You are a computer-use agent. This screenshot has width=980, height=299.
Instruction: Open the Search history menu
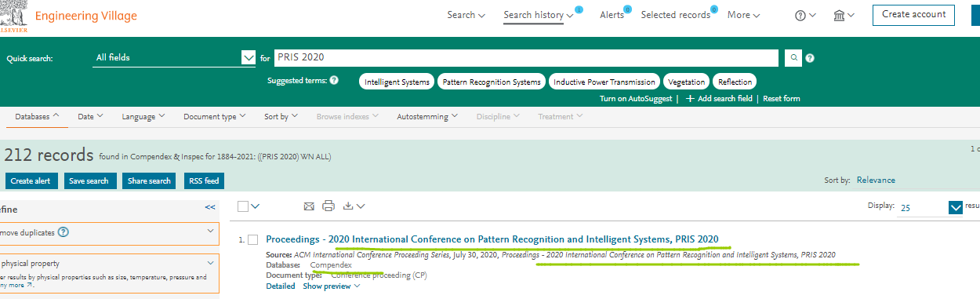click(x=539, y=15)
